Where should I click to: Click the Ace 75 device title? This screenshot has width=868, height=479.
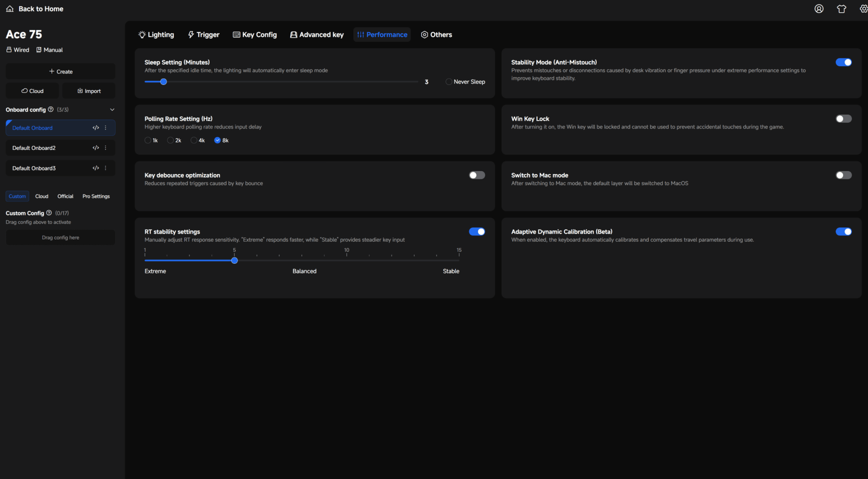point(24,34)
